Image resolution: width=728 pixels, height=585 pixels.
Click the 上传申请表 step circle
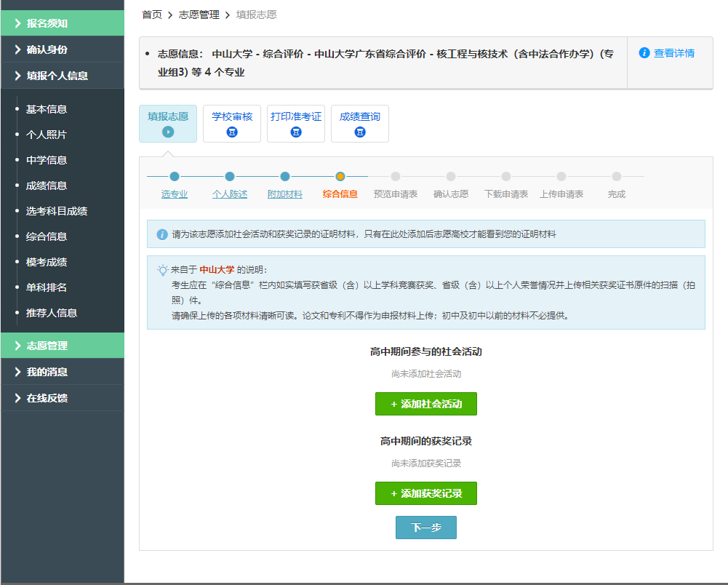point(561,177)
